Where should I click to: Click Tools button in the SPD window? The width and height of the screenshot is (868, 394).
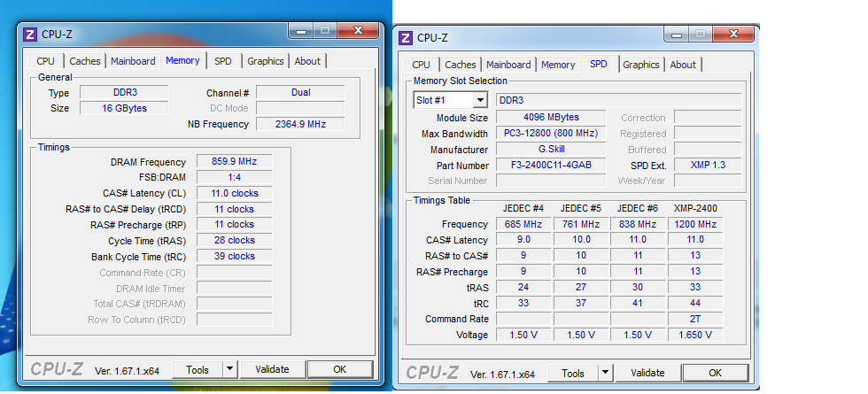573,373
